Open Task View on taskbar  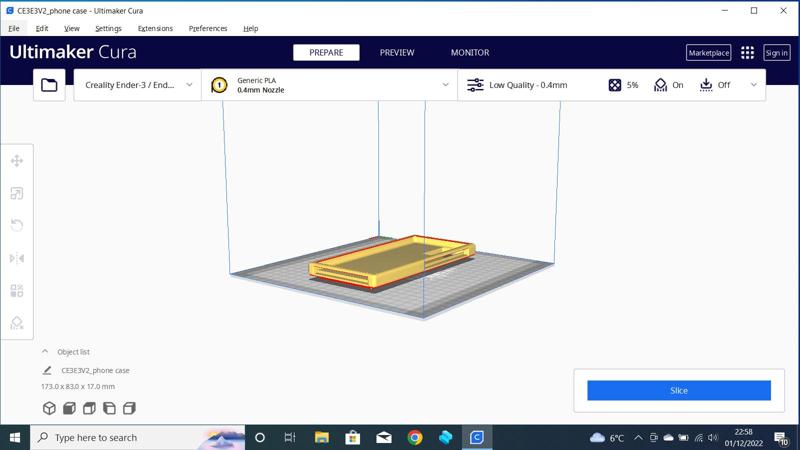[x=290, y=437]
